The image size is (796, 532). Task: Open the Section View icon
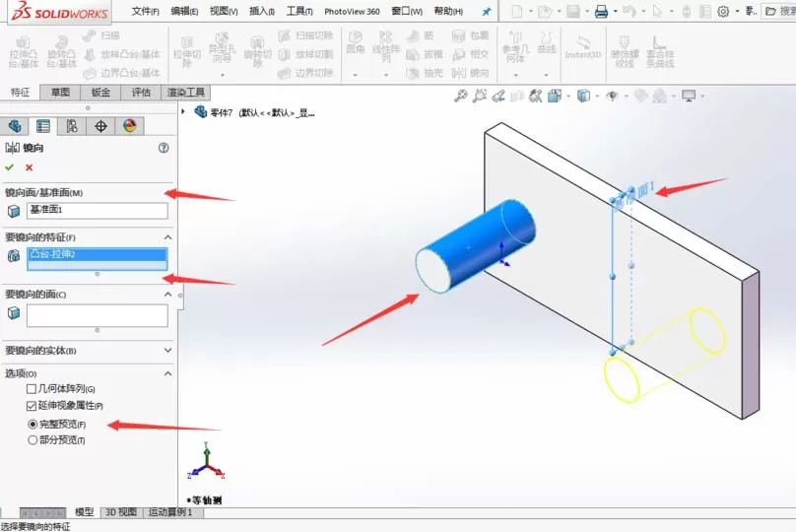[517, 96]
